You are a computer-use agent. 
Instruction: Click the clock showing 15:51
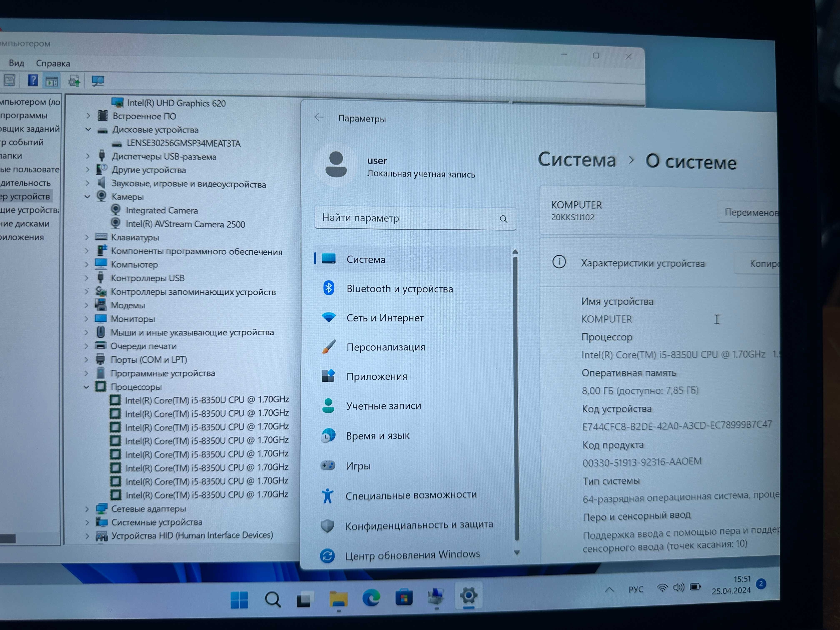click(x=742, y=579)
